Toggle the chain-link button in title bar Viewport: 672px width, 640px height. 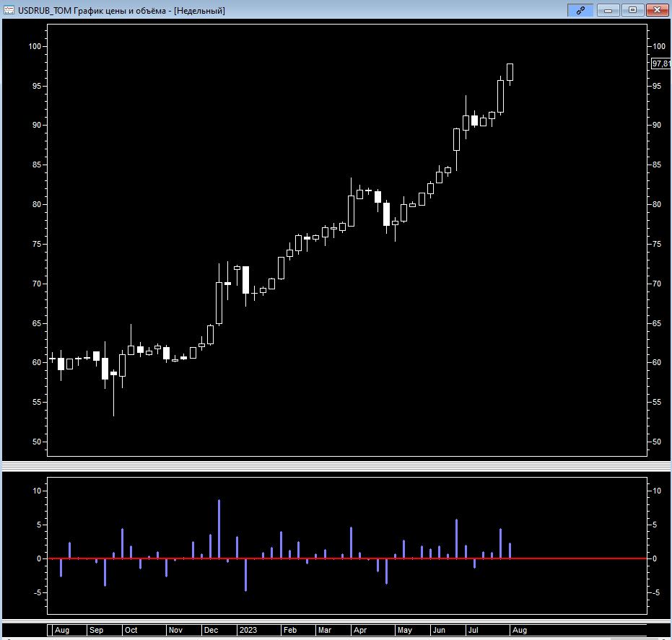[580, 10]
